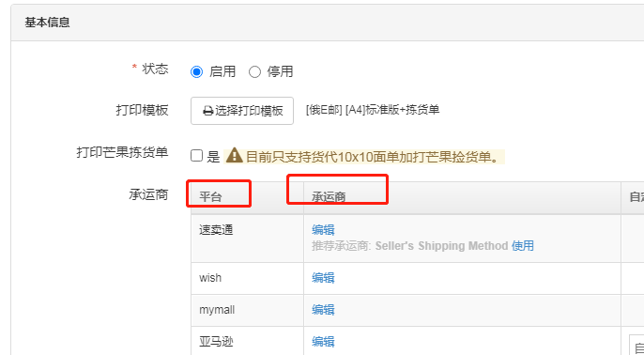Click 编辑 in the 亚马逊 row
Image resolution: width=644 pixels, height=355 pixels.
[x=323, y=342]
